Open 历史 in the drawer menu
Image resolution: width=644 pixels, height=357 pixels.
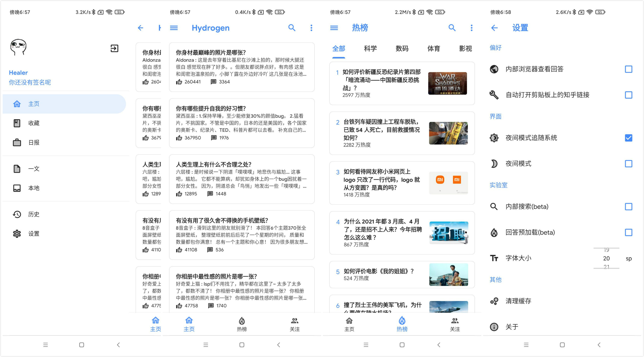64,214
